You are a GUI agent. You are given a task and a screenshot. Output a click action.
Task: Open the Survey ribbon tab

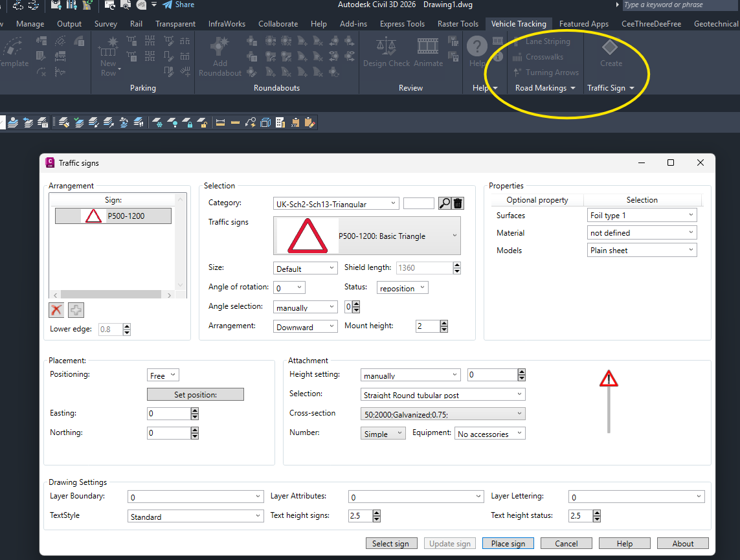tap(106, 23)
